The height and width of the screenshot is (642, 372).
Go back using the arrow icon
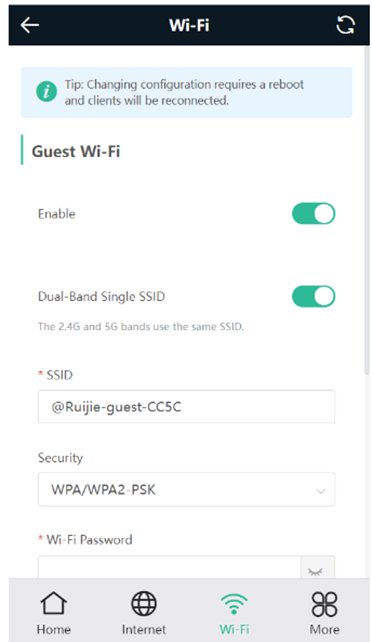tap(29, 25)
